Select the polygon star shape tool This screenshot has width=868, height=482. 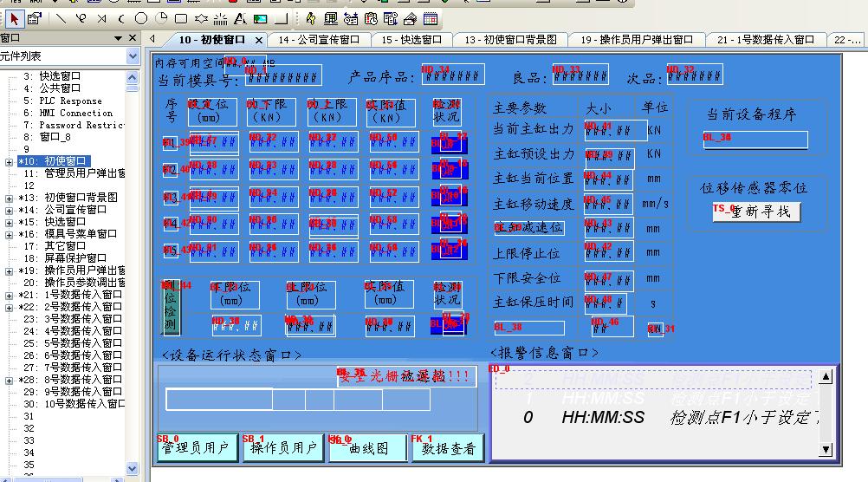(x=201, y=18)
